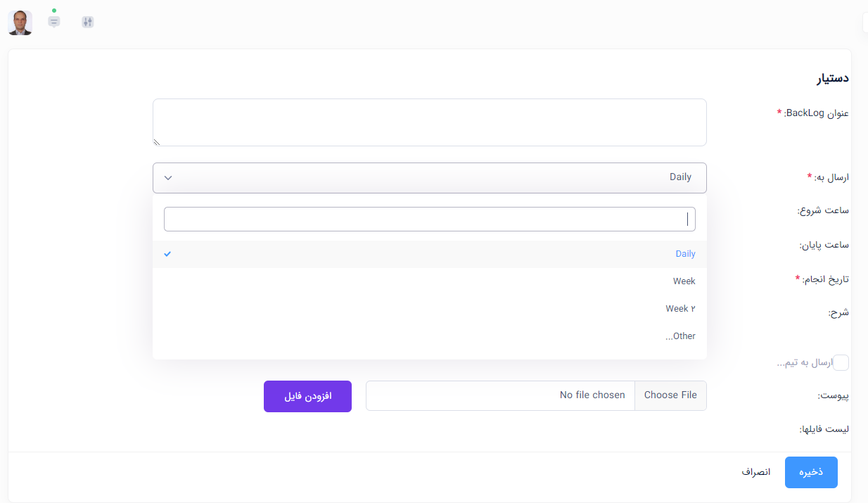Screen dimensions: 868x503
Task: Cancel the form via انصراف
Action: click(x=755, y=472)
